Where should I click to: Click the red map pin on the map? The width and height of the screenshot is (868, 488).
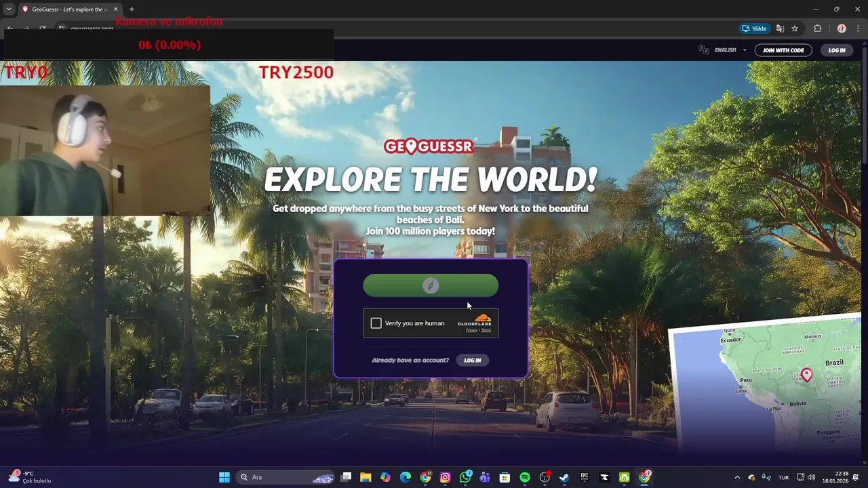806,374
